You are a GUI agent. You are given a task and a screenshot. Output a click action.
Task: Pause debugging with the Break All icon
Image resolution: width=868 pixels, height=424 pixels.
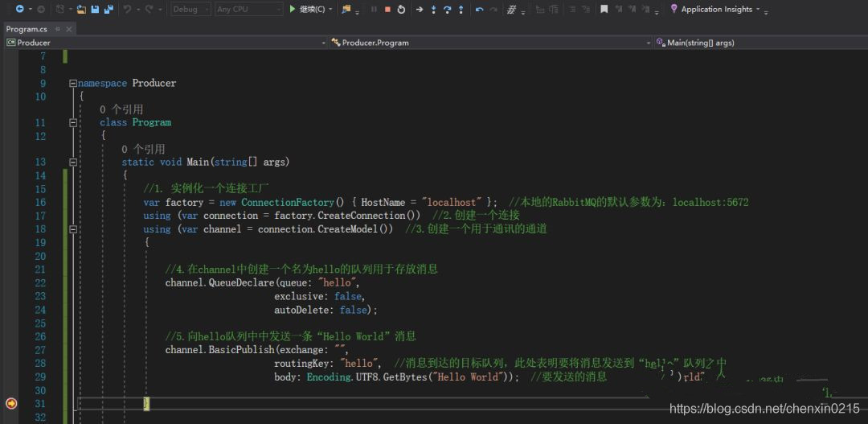click(374, 9)
